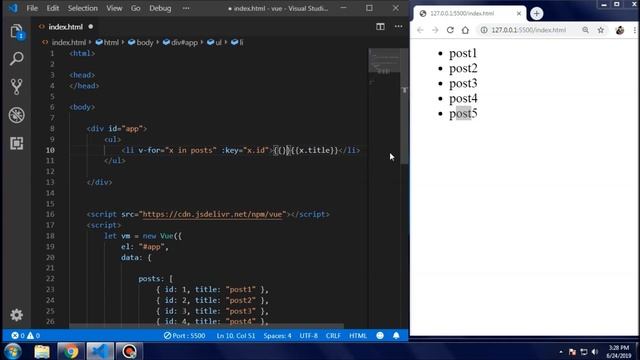Click the Chrome address bar URL
The image size is (640, 360).
[529, 30]
